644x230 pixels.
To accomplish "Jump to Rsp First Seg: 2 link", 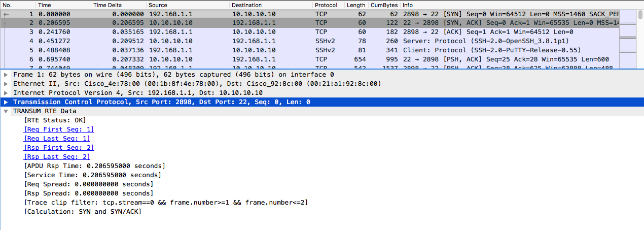I will pos(59,148).
